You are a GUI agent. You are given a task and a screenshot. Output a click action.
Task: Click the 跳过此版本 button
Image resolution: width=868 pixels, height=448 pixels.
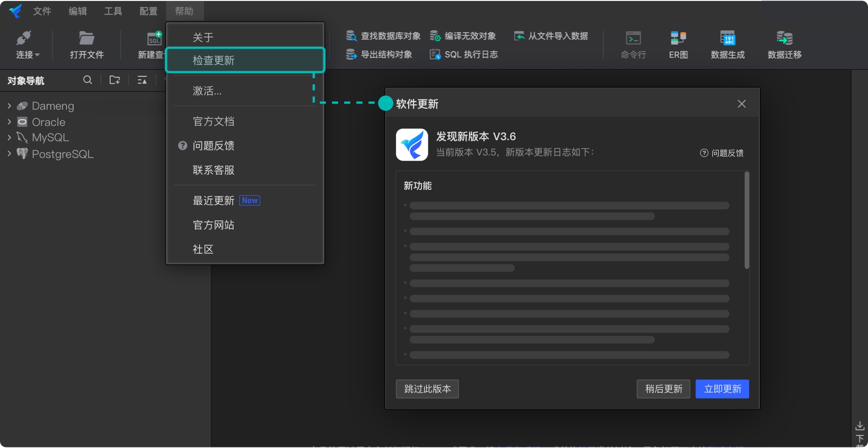click(427, 389)
